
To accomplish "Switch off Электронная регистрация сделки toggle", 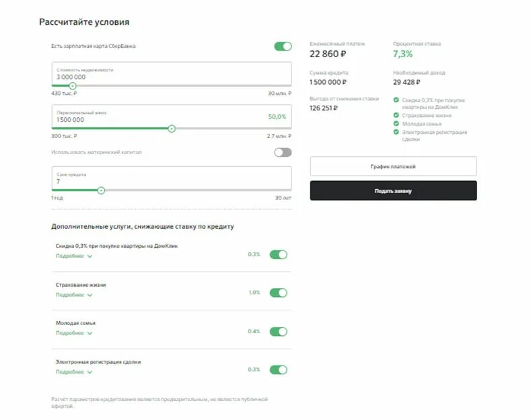I will [x=279, y=370].
